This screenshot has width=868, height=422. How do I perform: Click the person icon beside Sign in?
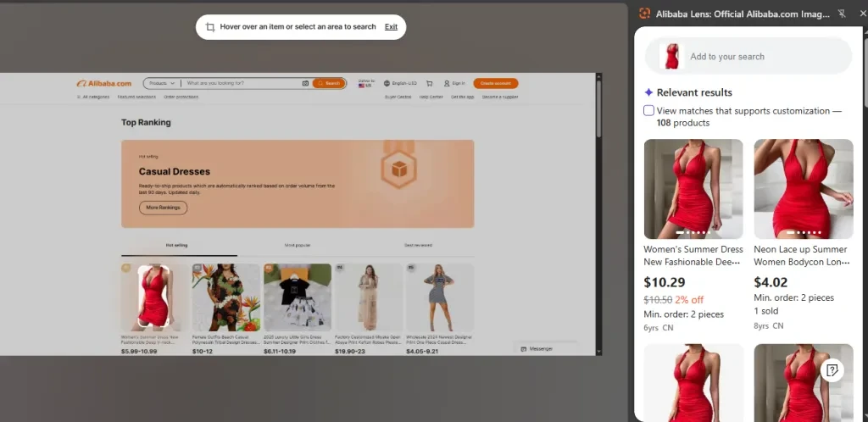(447, 84)
